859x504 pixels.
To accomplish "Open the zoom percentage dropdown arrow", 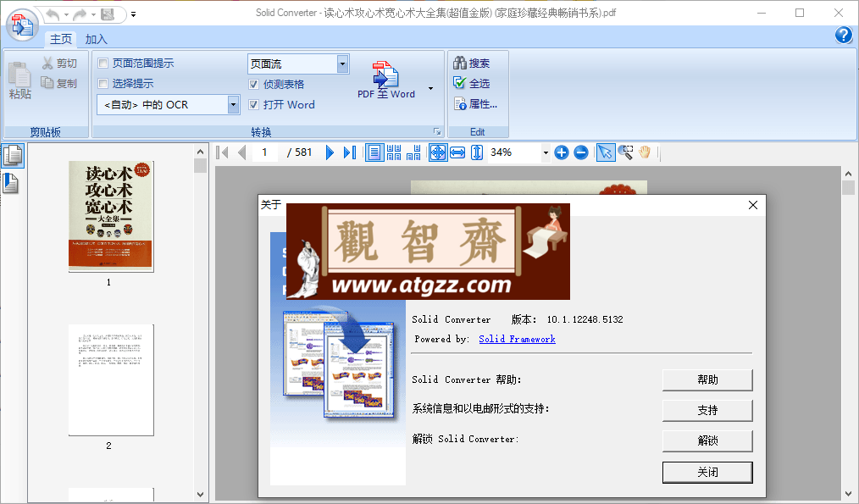I will 546,152.
